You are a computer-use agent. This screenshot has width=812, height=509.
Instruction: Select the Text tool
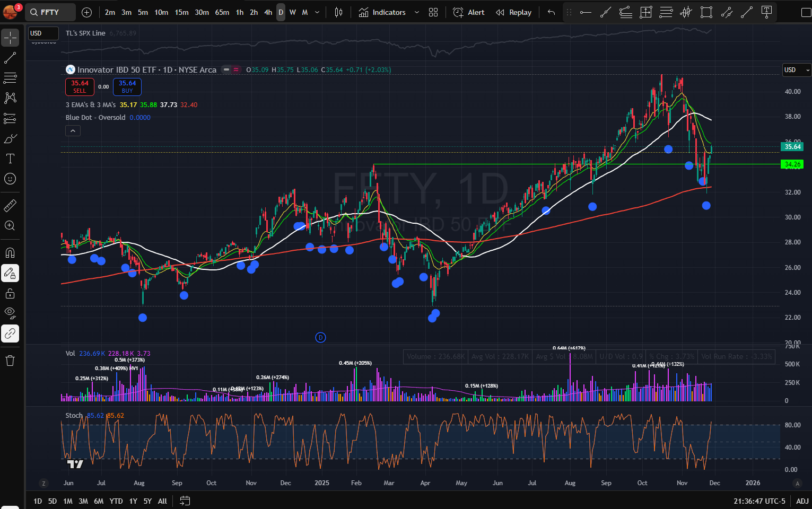[10, 159]
